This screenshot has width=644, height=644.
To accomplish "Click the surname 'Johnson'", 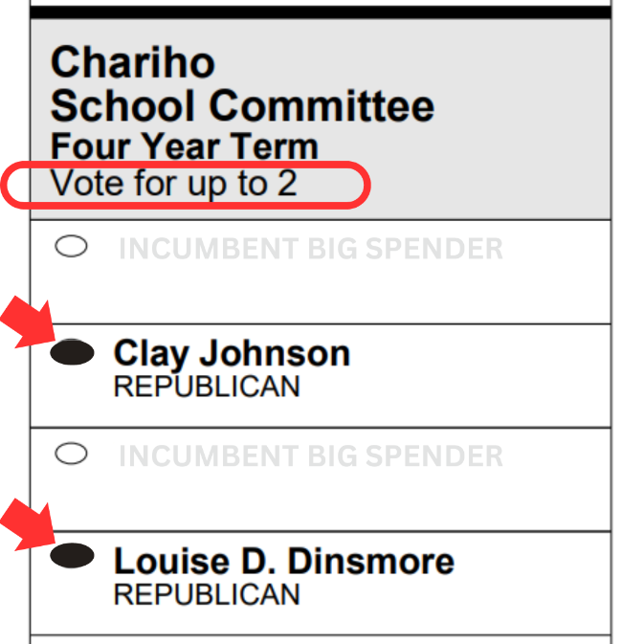I will 275,354.
